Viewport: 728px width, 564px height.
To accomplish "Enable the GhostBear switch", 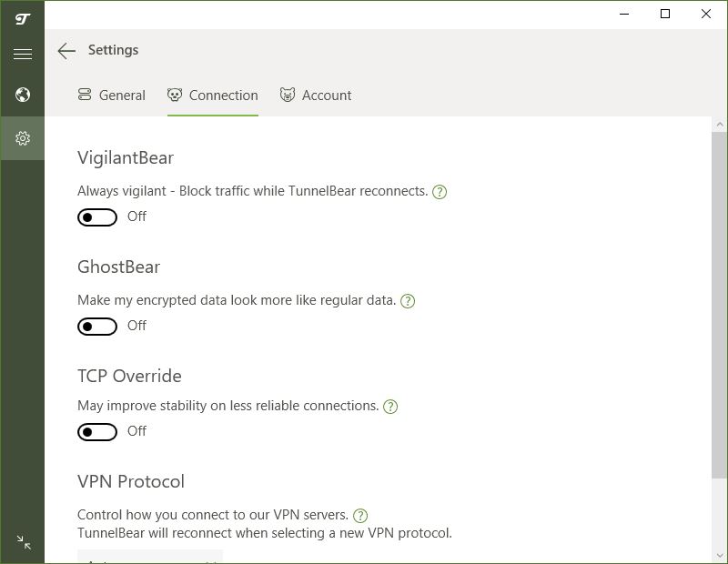I will 97,327.
